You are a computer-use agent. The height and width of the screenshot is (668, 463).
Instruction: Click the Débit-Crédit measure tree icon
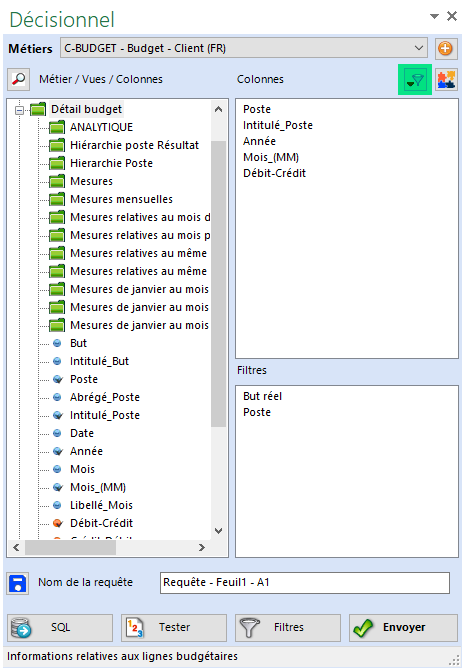pyautogui.click(x=58, y=523)
